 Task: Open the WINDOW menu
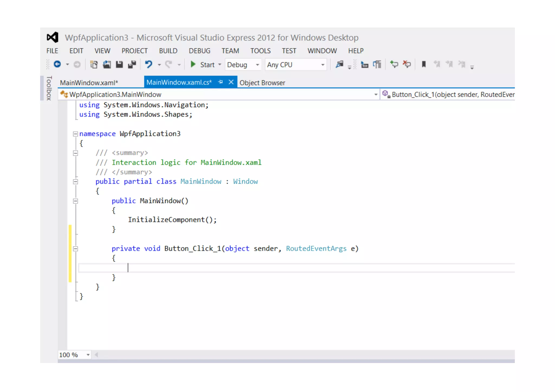click(x=322, y=51)
